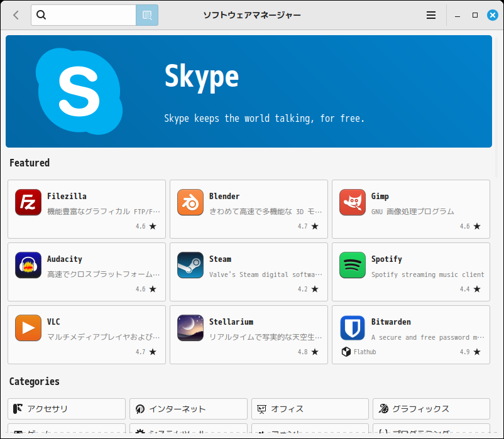The width and height of the screenshot is (504, 439).
Task: Close the Software Manager window
Action: [493, 15]
